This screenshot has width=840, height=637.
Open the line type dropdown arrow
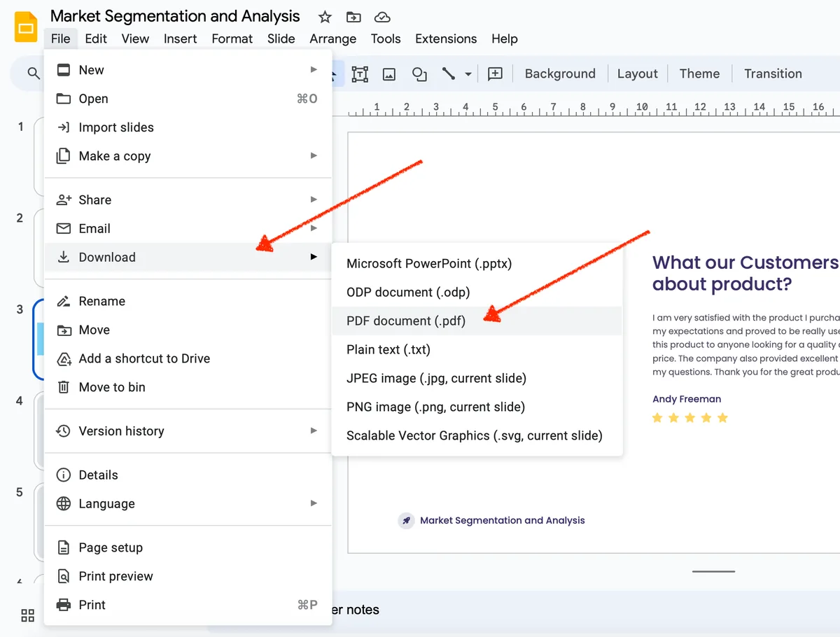(468, 74)
